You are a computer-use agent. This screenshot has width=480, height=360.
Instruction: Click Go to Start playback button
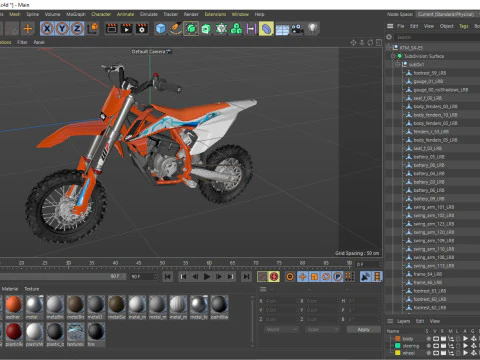pyautogui.click(x=168, y=276)
